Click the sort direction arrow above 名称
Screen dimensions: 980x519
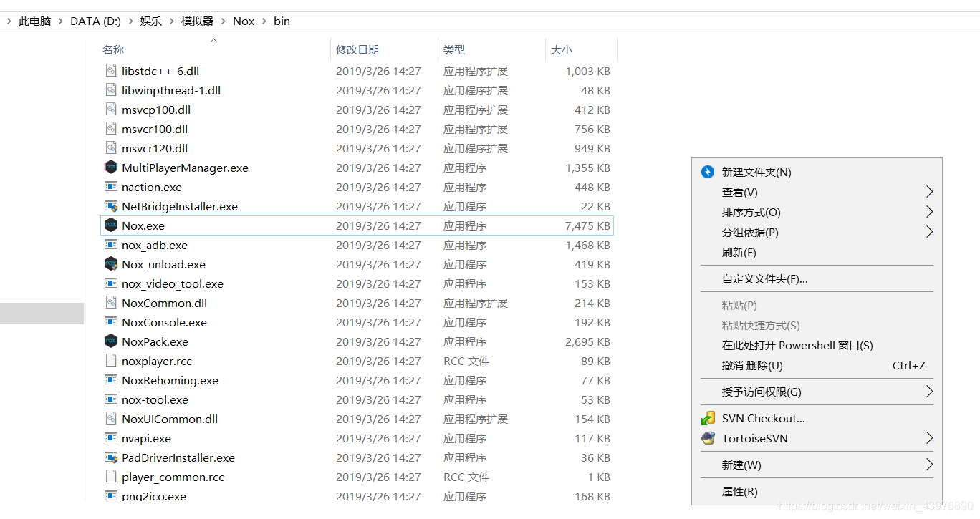click(x=213, y=40)
